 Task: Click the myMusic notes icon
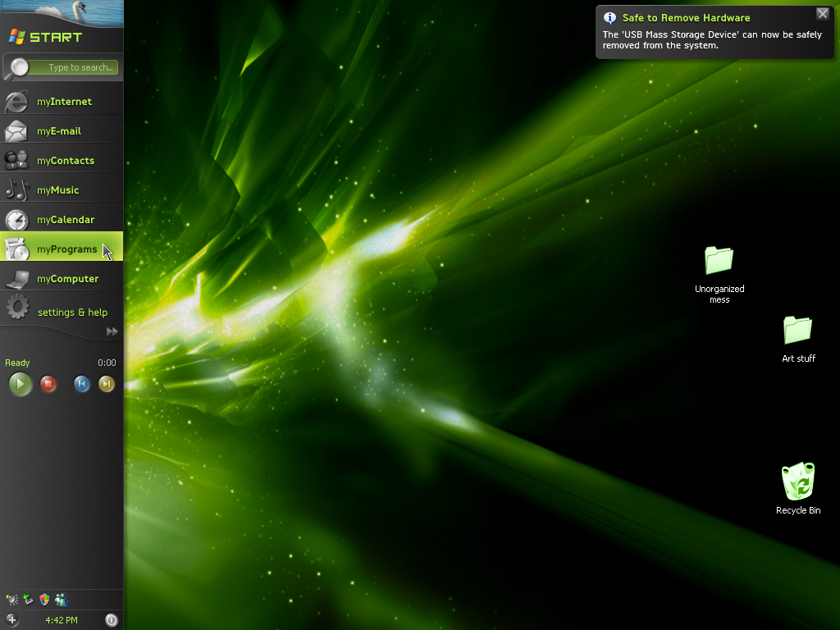click(16, 189)
